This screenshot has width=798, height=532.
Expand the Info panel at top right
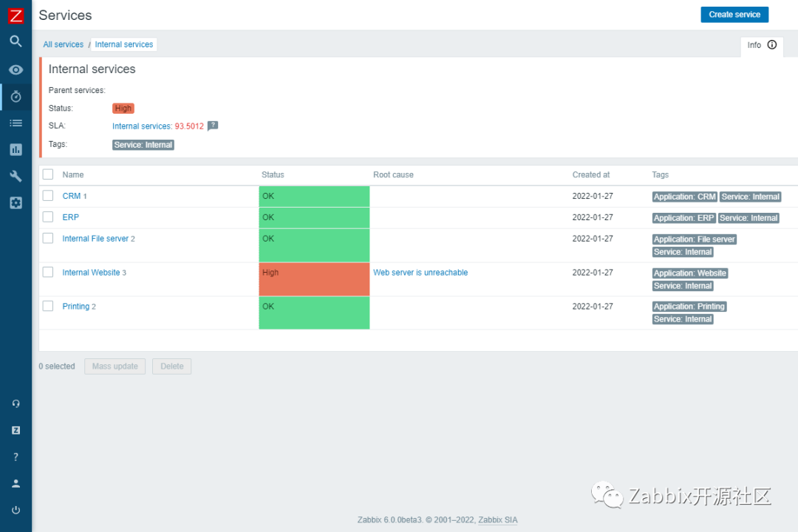tap(761, 45)
